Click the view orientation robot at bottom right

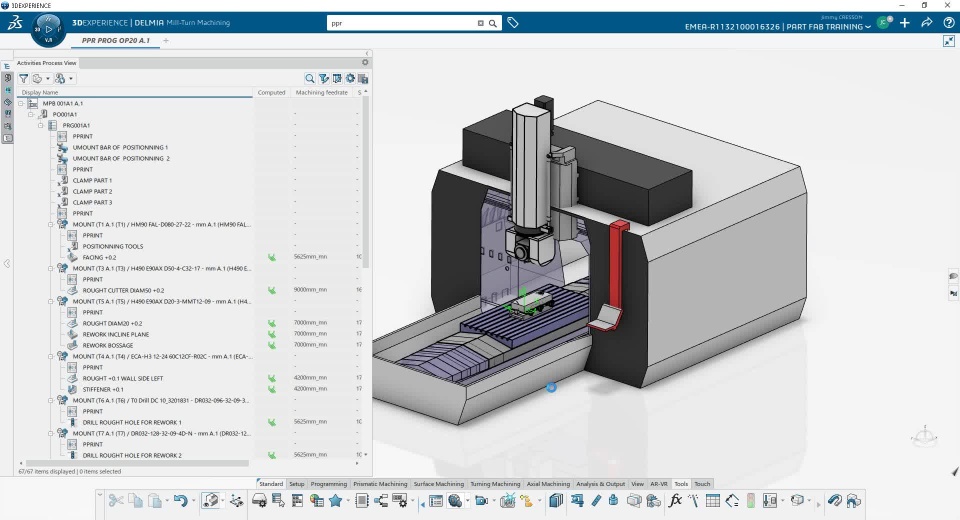click(x=924, y=435)
